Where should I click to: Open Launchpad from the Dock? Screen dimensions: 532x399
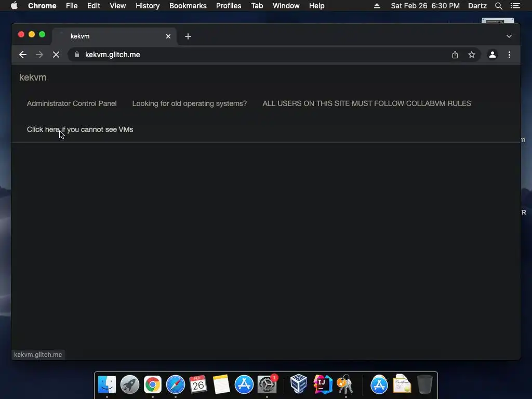pyautogui.click(x=129, y=385)
